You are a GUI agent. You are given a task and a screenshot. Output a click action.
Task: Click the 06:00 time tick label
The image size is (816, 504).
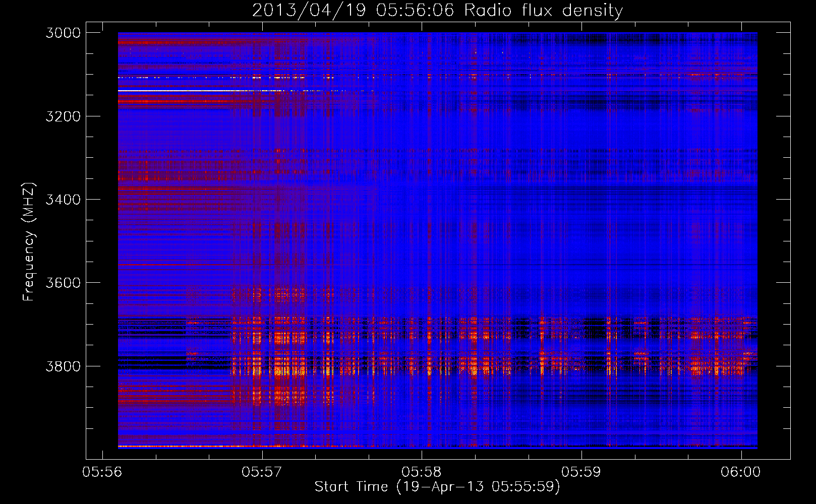[741, 472]
